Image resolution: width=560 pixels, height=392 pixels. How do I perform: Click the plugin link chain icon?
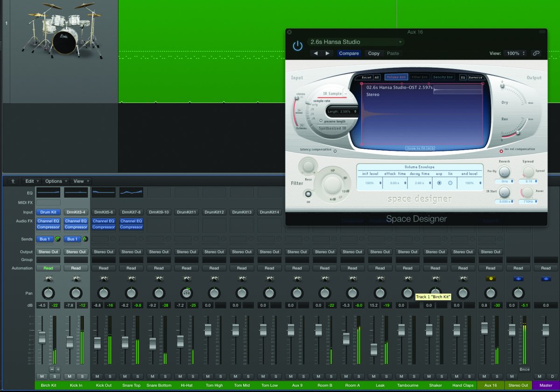click(536, 53)
